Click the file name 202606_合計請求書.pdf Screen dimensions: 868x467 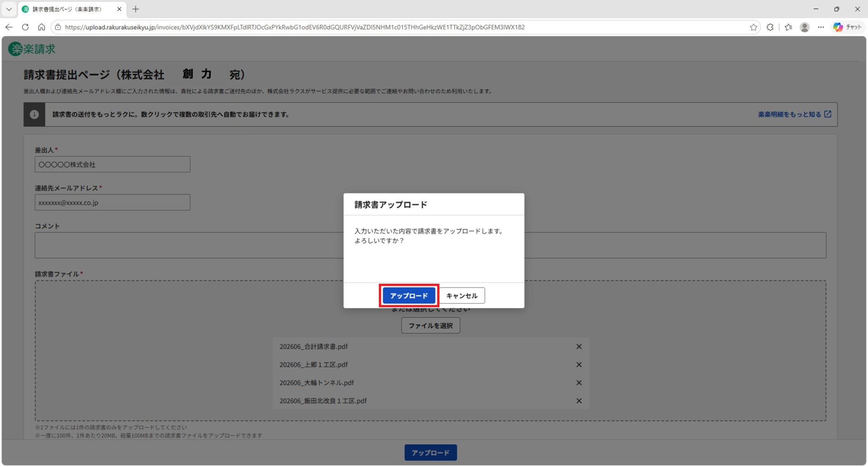point(313,347)
